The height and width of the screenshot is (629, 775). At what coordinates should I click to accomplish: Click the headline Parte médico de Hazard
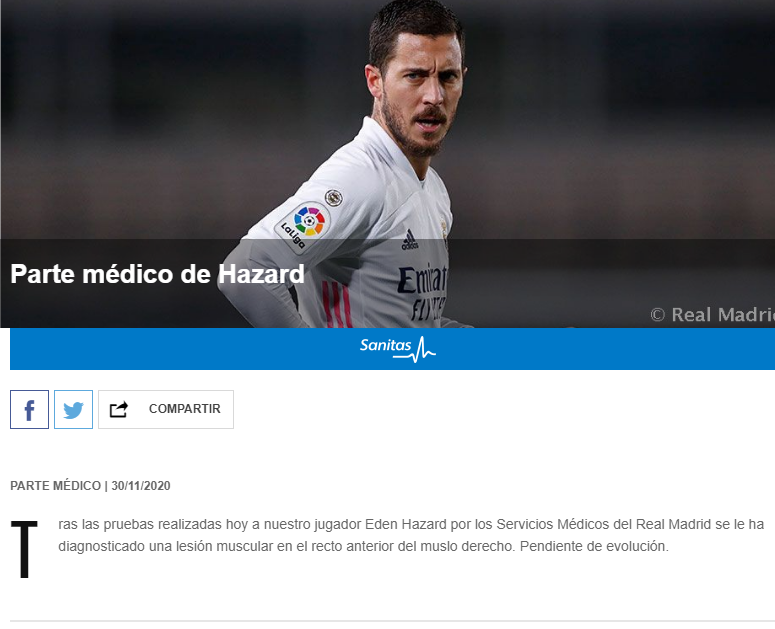point(157,274)
